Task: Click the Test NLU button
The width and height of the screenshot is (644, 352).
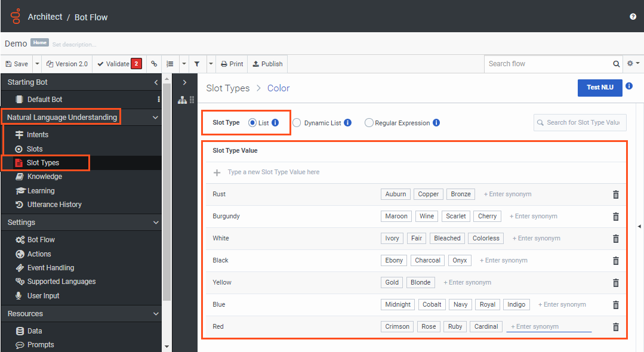Action: (599, 87)
